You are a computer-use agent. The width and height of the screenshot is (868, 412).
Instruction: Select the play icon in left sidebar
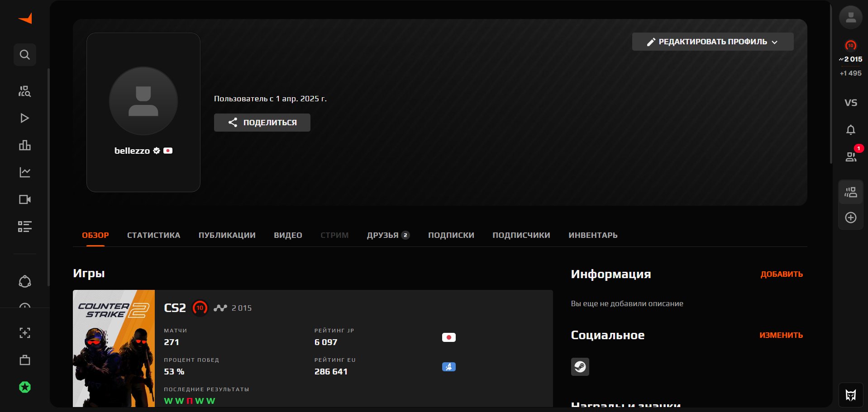tap(25, 118)
